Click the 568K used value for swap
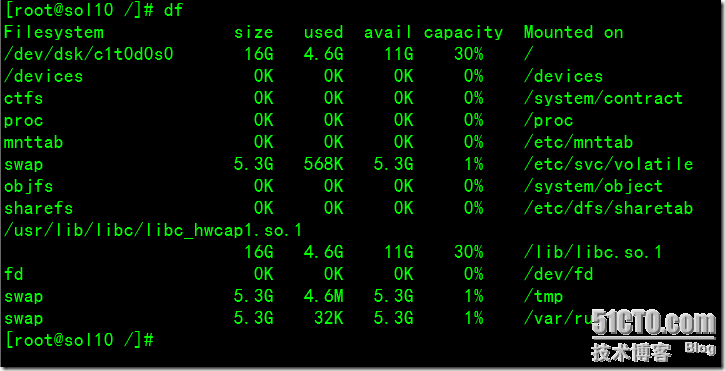 tap(324, 164)
